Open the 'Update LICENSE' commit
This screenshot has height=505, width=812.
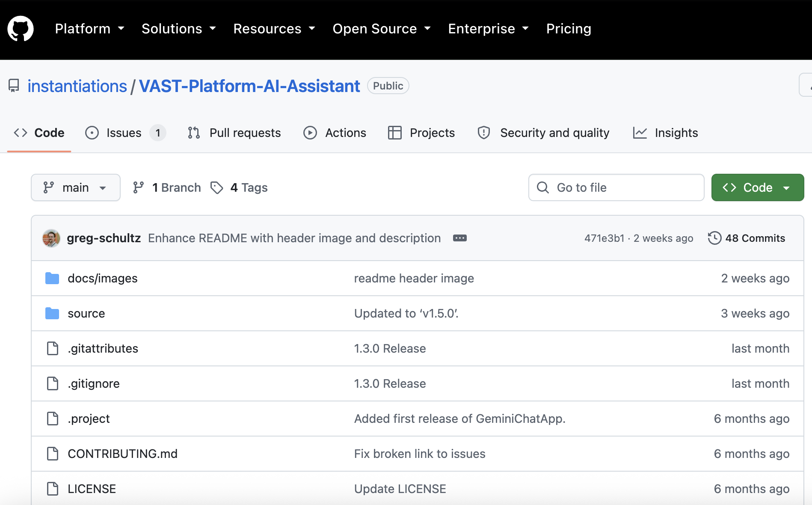[400, 489]
